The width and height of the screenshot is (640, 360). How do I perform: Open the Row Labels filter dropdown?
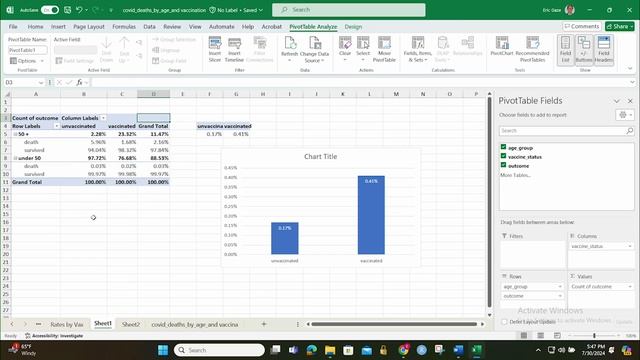57,126
